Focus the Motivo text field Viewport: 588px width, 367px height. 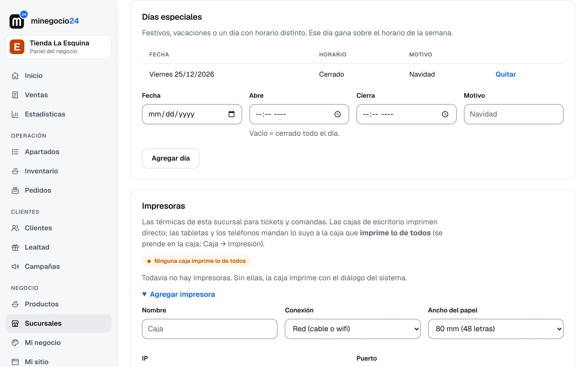(514, 114)
